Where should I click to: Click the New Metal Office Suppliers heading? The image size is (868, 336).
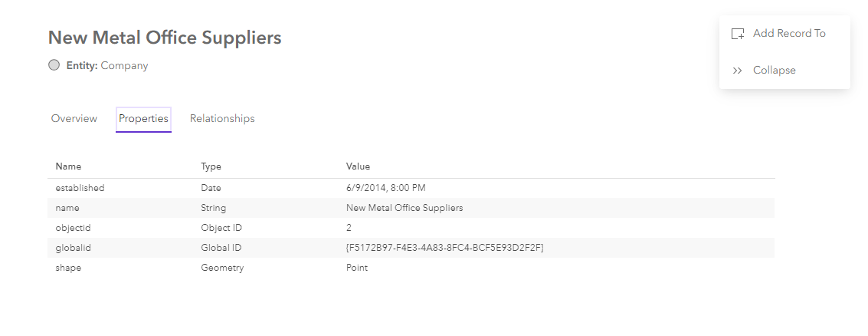click(x=165, y=38)
